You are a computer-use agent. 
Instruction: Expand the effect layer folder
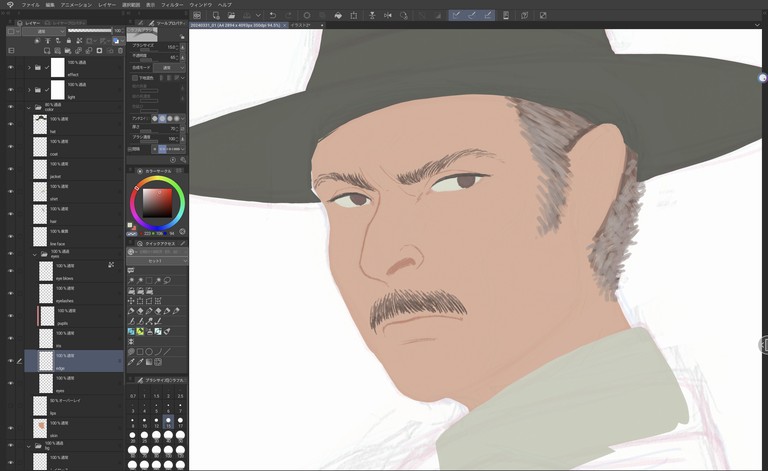point(29,67)
